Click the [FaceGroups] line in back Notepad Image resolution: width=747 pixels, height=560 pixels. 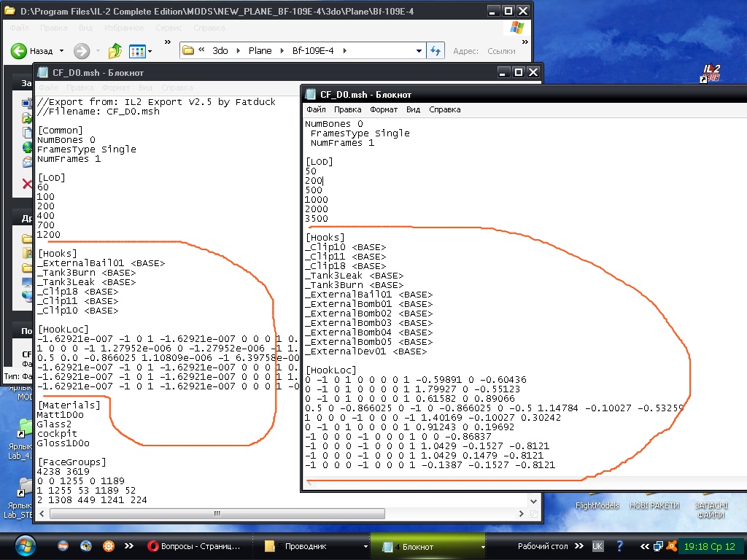point(71,462)
